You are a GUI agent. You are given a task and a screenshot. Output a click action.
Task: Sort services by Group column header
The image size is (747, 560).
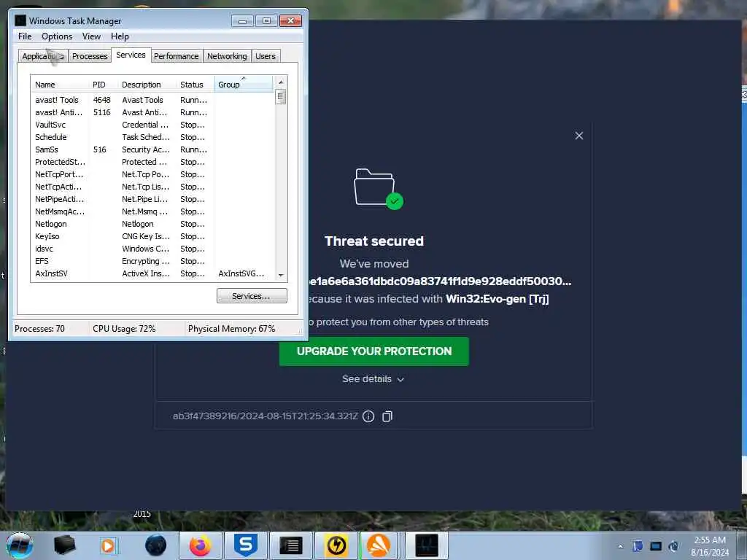(244, 85)
